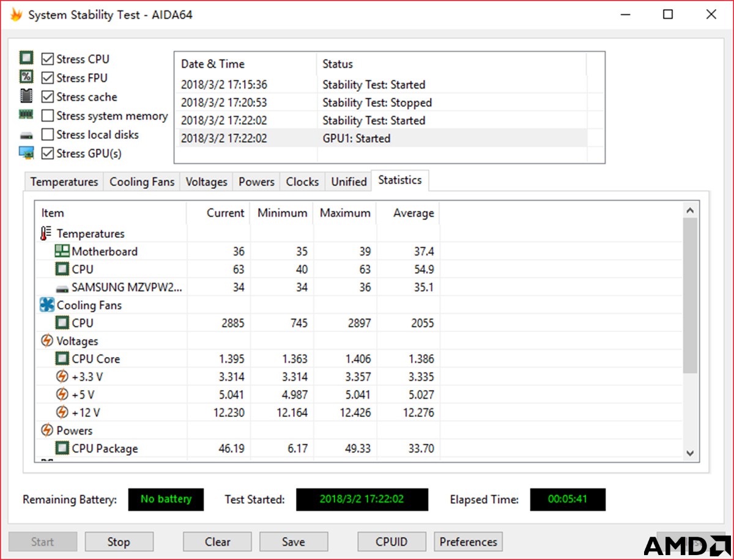Click the Minimum column header
This screenshot has width=734, height=560.
coord(282,213)
